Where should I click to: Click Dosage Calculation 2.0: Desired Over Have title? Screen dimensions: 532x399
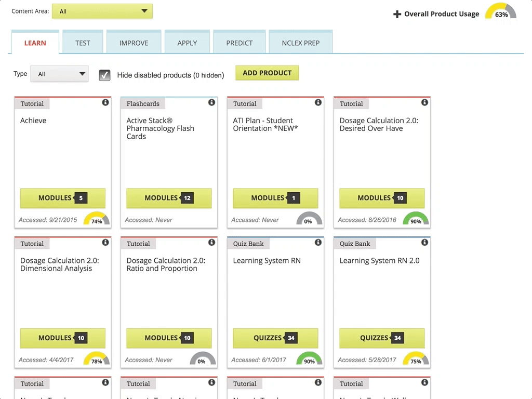tap(379, 125)
